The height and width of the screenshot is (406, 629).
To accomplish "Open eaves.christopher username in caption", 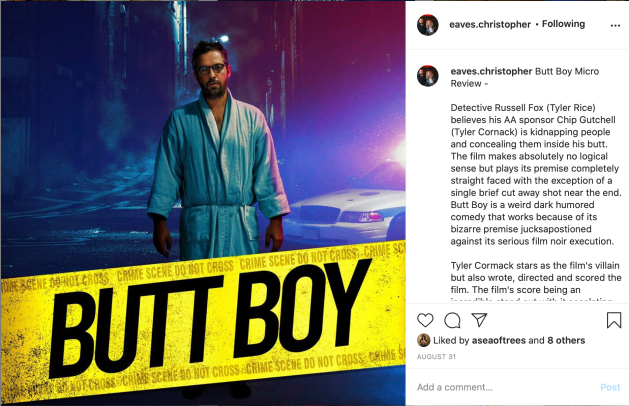I will click(491, 71).
